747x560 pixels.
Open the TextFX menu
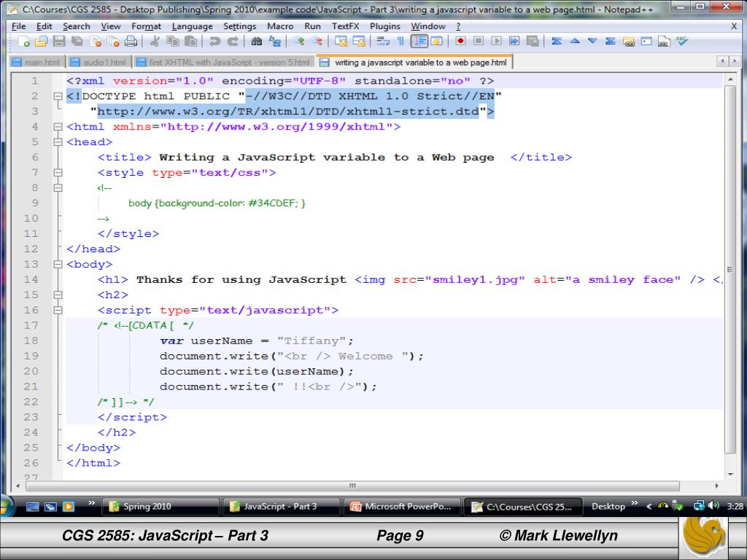(345, 26)
